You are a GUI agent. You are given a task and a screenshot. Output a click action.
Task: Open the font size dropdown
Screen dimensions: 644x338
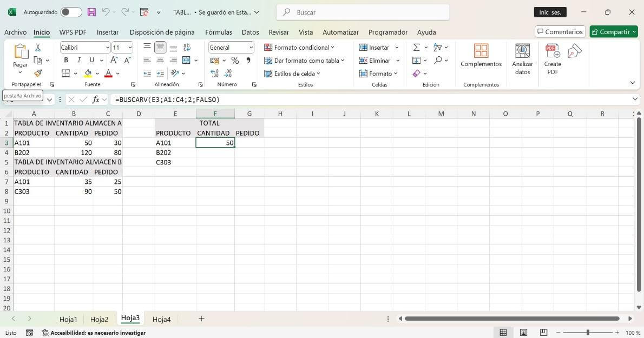(x=130, y=48)
